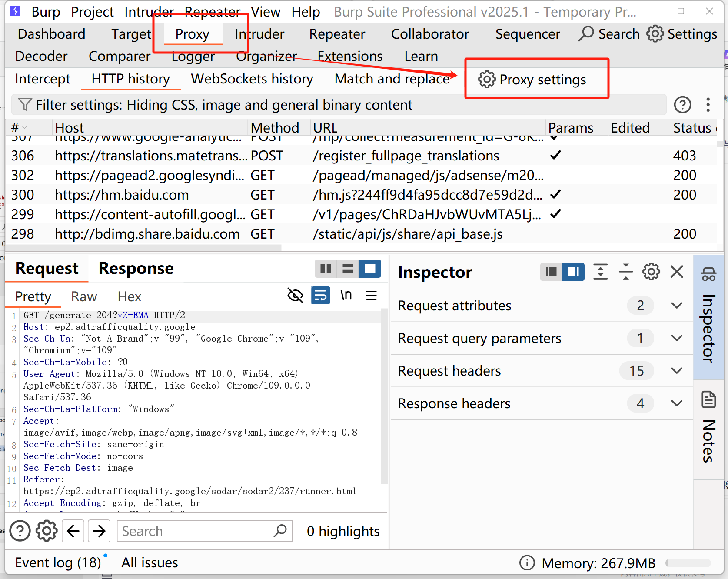This screenshot has height=579, width=728.
Task: Dock Inspector panel to the right layout
Action: [x=573, y=272]
